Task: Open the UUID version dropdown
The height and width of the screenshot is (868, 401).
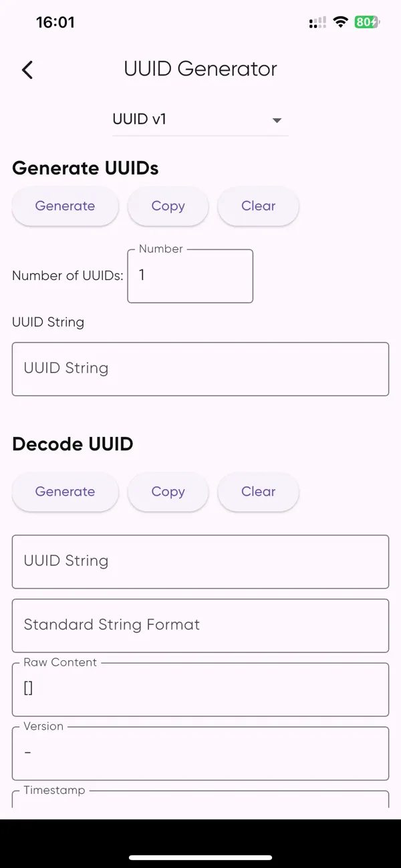Action: [200, 119]
